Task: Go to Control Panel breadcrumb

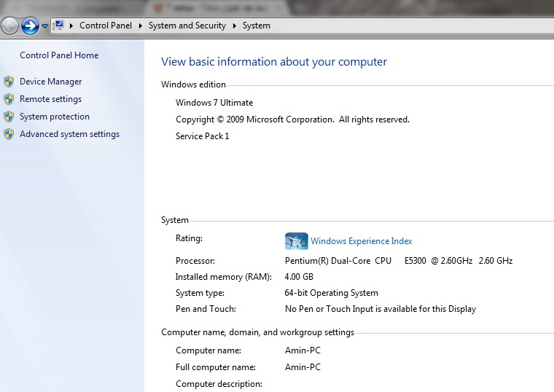Action: pyautogui.click(x=105, y=26)
